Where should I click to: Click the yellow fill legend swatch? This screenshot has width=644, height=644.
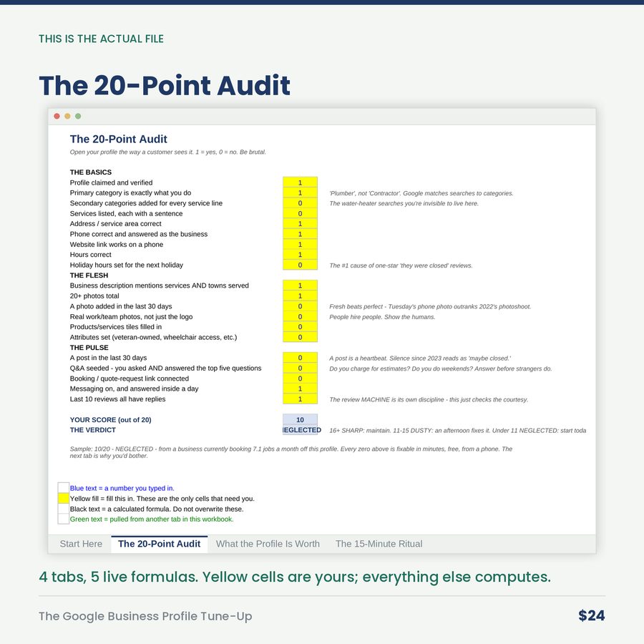point(63,498)
